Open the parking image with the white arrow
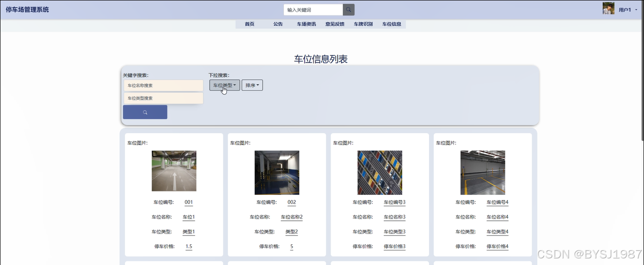This screenshot has height=265, width=644. tap(174, 171)
